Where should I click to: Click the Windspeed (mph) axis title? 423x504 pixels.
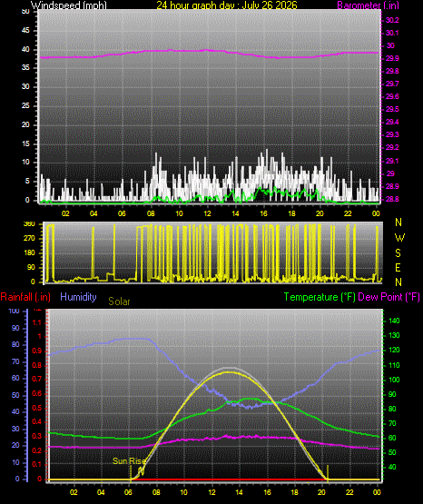69,5
